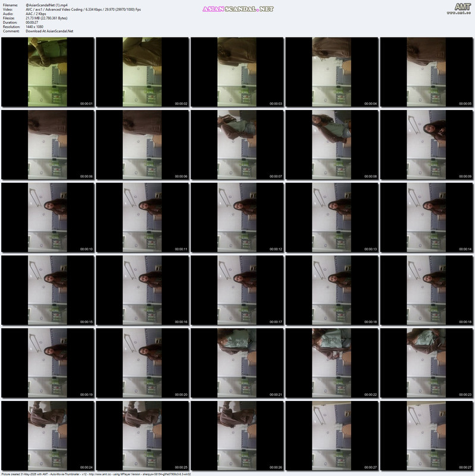Open the thumbnail stamped 00:00:08
Screen dimensions: 475x476
332,145
